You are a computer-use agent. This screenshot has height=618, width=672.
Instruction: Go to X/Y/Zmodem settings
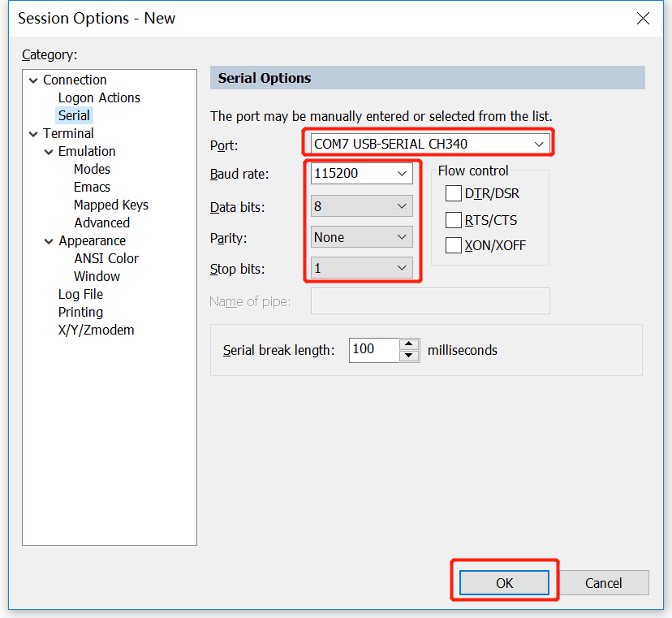click(x=96, y=330)
